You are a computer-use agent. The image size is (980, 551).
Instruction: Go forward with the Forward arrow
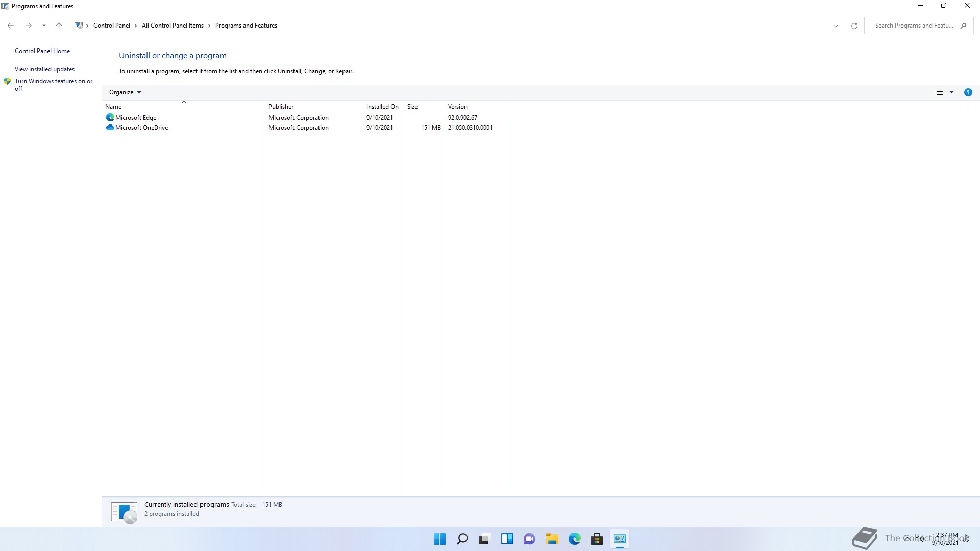(29, 26)
